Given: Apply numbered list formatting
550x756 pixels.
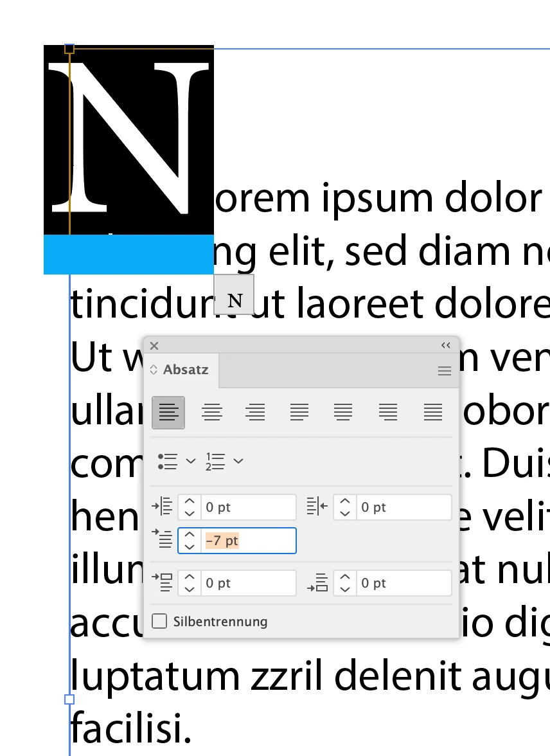Looking at the screenshot, I should (x=215, y=462).
